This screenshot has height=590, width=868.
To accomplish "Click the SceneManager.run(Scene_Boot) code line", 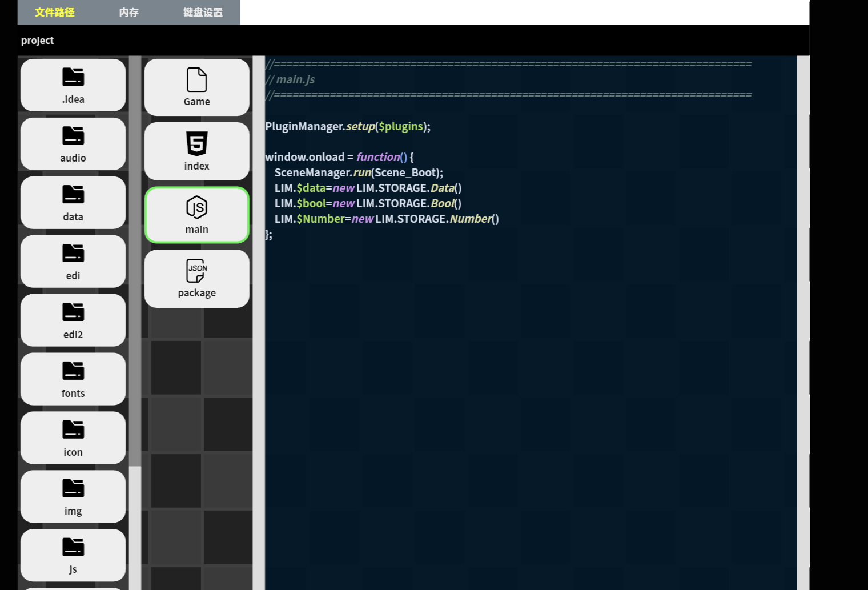I will tap(359, 172).
